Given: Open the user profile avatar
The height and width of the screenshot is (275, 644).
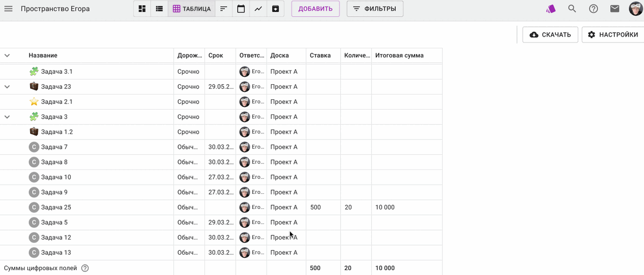Looking at the screenshot, I should point(635,9).
